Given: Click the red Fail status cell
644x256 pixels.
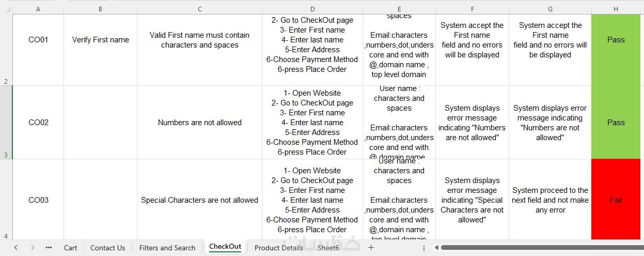Looking at the screenshot, I should [x=616, y=200].
